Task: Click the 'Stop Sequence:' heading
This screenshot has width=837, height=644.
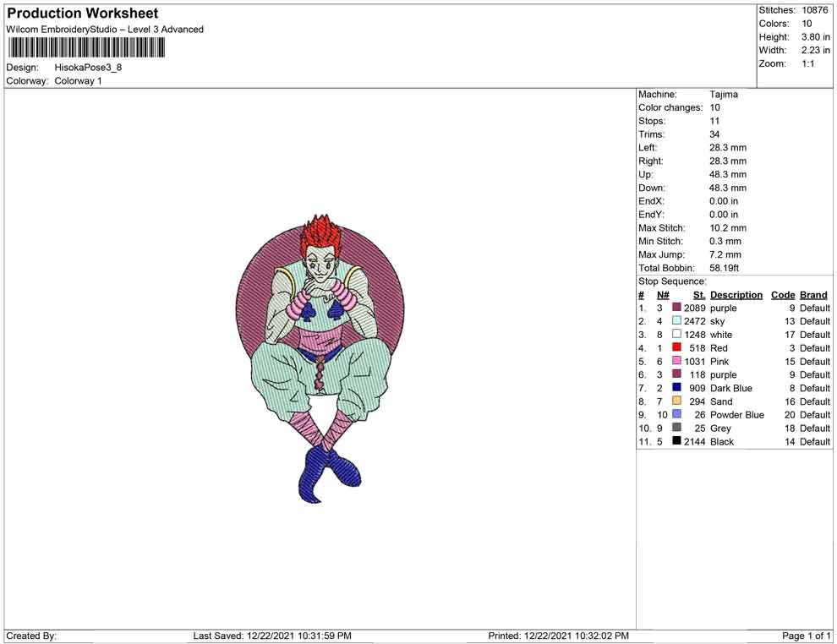Action: [672, 281]
